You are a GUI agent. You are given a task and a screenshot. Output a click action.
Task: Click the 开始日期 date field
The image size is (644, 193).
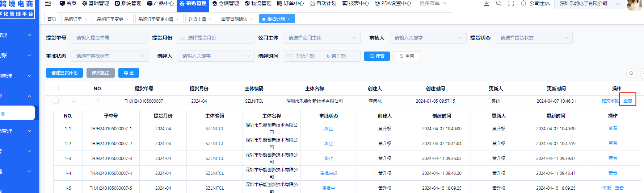coord(305,56)
